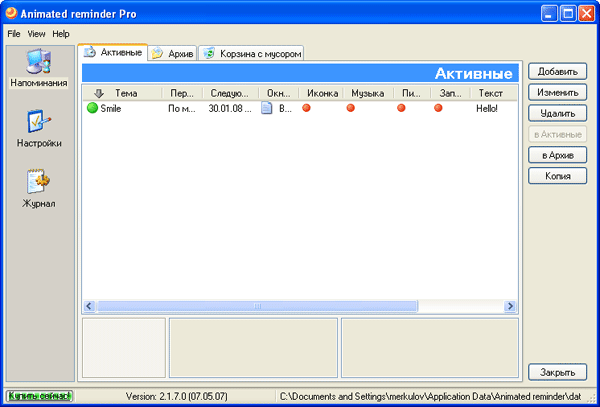Sort by the Зап... column header
Image resolution: width=600 pixels, height=407 pixels.
(450, 93)
